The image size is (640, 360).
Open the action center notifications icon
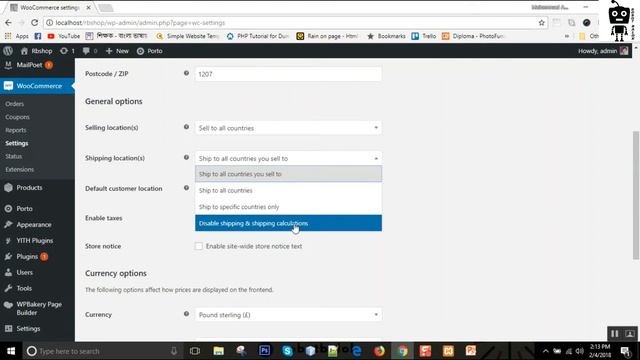625,351
